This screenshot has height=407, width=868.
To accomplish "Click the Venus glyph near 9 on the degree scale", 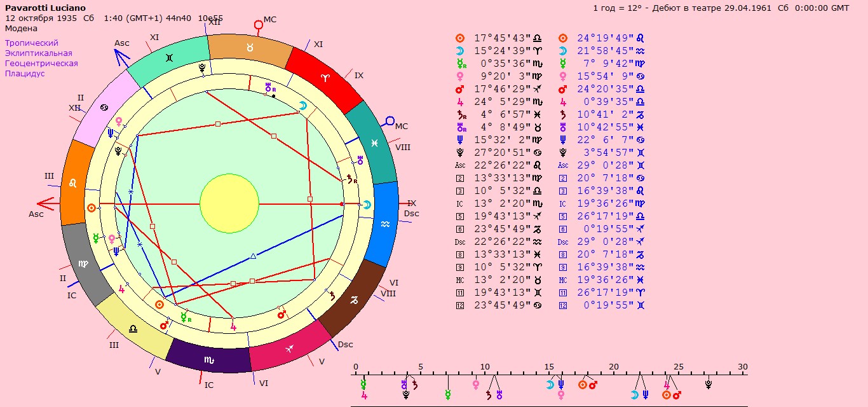I will click(476, 385).
